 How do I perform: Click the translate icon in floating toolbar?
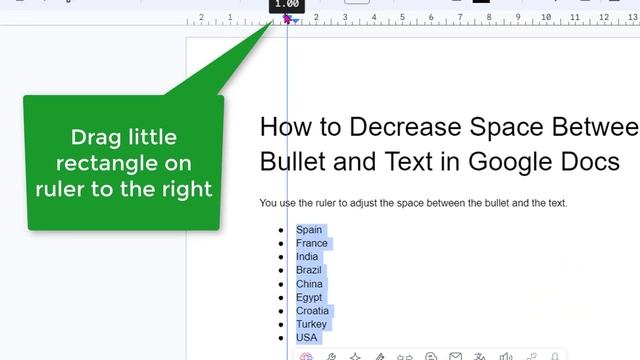pyautogui.click(x=480, y=357)
